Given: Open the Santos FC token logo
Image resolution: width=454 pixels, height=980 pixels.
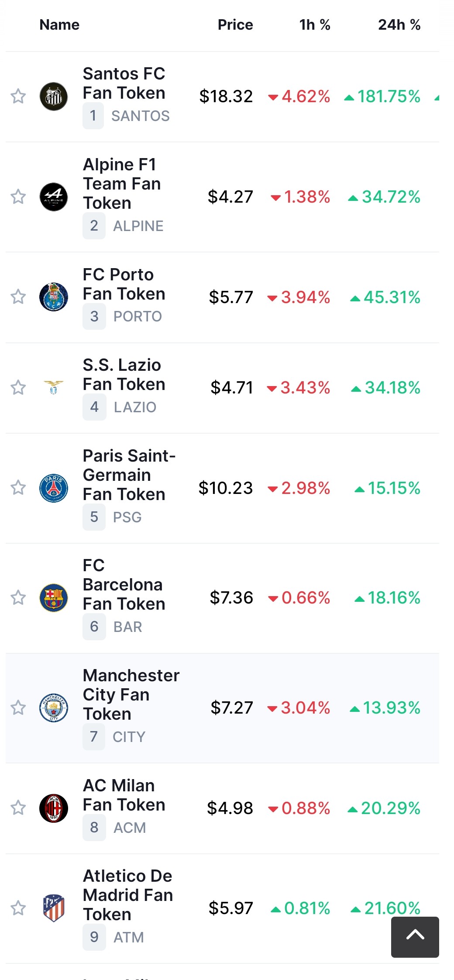Looking at the screenshot, I should pos(54,97).
